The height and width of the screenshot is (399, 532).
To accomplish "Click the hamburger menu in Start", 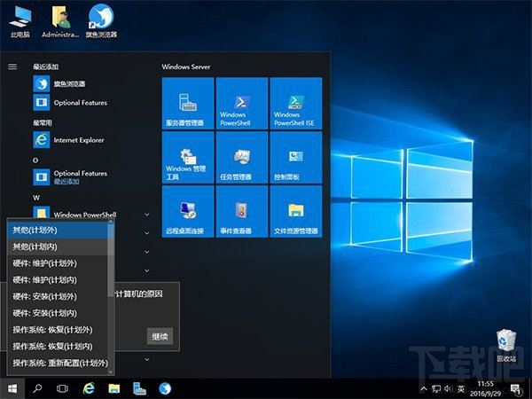I will click(x=12, y=66).
